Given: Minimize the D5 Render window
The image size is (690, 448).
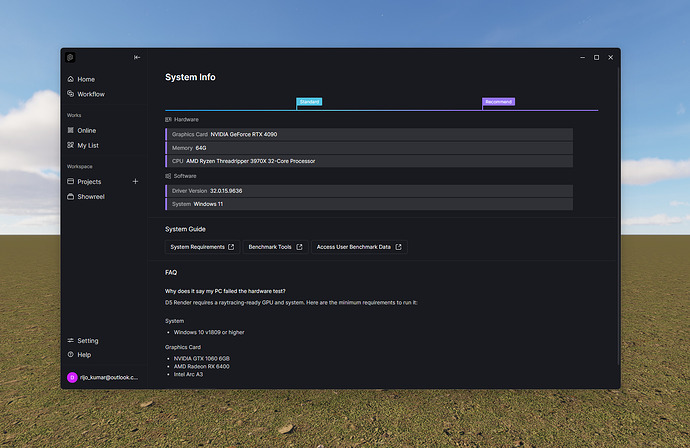Looking at the screenshot, I should pyautogui.click(x=583, y=57).
